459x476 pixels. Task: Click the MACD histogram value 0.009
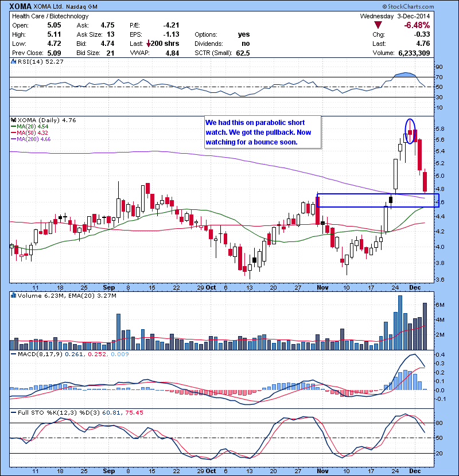120,354
